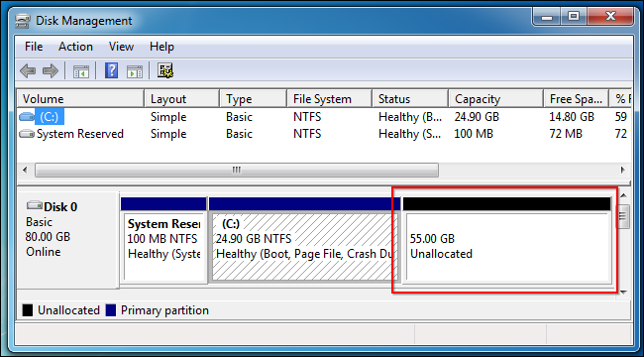
Task: Click disk pane vertical scrollbar thumb
Action: pos(623,216)
